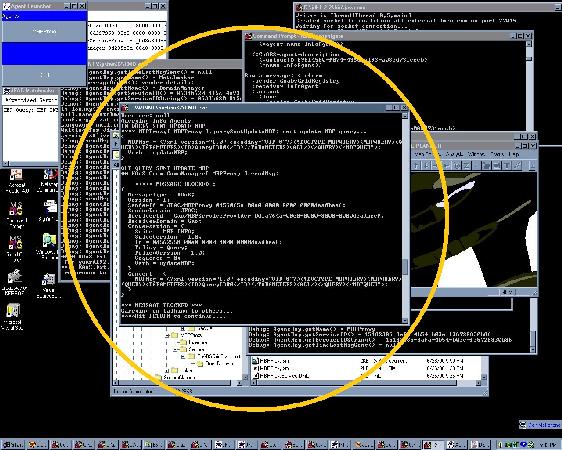Open the server tower desktop shortcut icon
The height and width of the screenshot is (450, 562).
(x=13, y=311)
